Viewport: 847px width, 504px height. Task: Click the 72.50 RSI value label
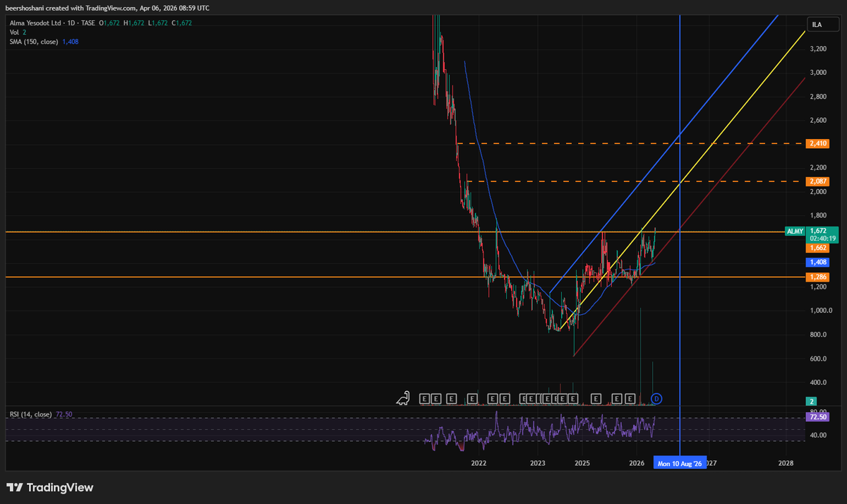(818, 417)
